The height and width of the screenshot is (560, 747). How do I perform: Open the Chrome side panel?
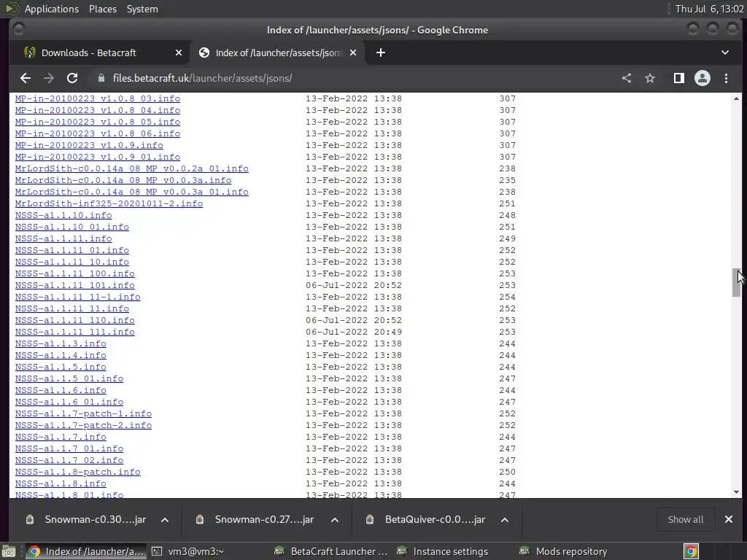click(x=679, y=78)
